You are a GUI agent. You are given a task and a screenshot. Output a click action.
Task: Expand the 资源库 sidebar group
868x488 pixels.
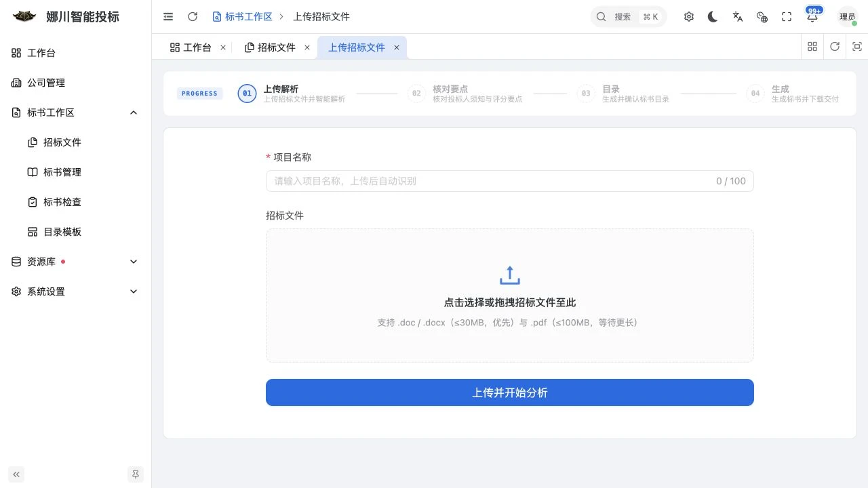pos(76,262)
